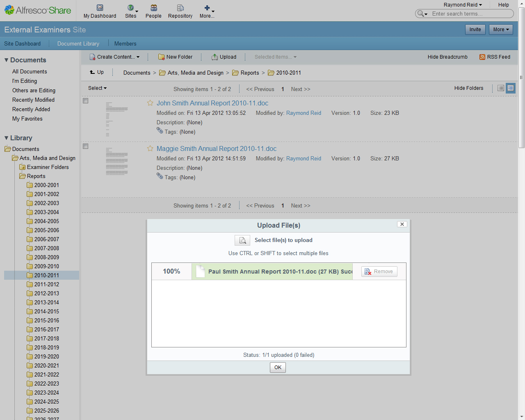The height and width of the screenshot is (420, 525).
Task: Confirm the upload with OK
Action: [x=278, y=367]
